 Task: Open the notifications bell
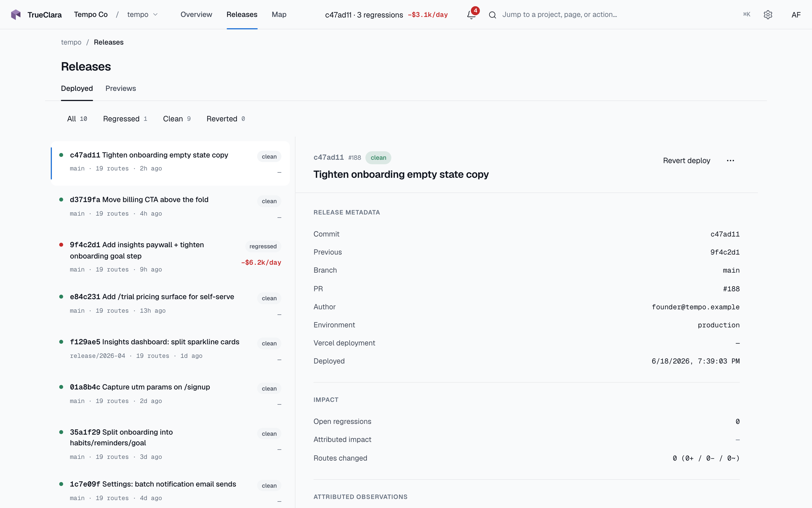click(471, 14)
